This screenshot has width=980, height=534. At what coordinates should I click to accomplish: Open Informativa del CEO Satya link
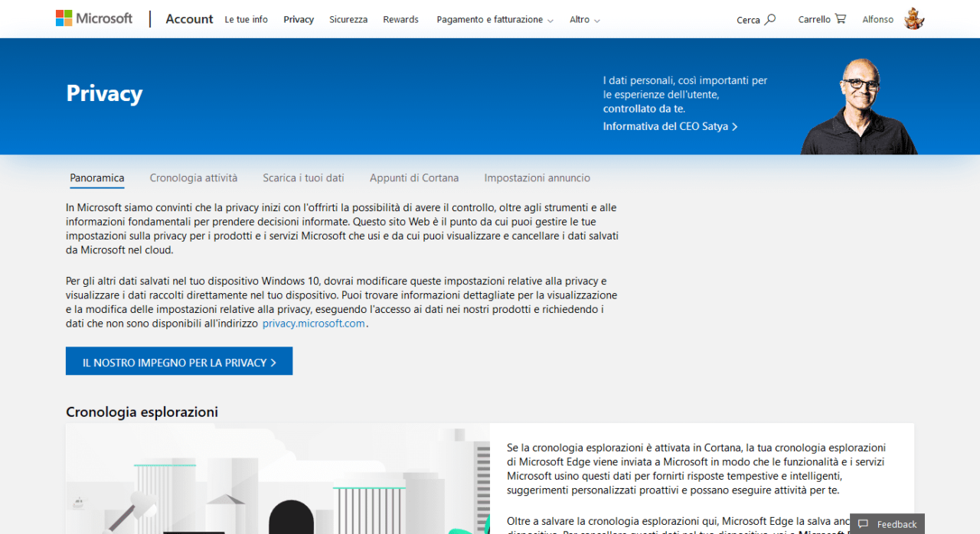coord(670,126)
